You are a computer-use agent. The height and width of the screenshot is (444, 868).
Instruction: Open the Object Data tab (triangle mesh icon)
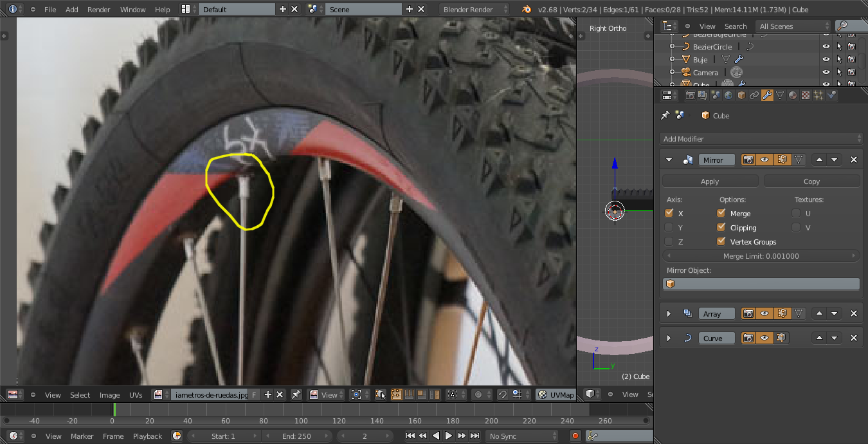pyautogui.click(x=780, y=95)
